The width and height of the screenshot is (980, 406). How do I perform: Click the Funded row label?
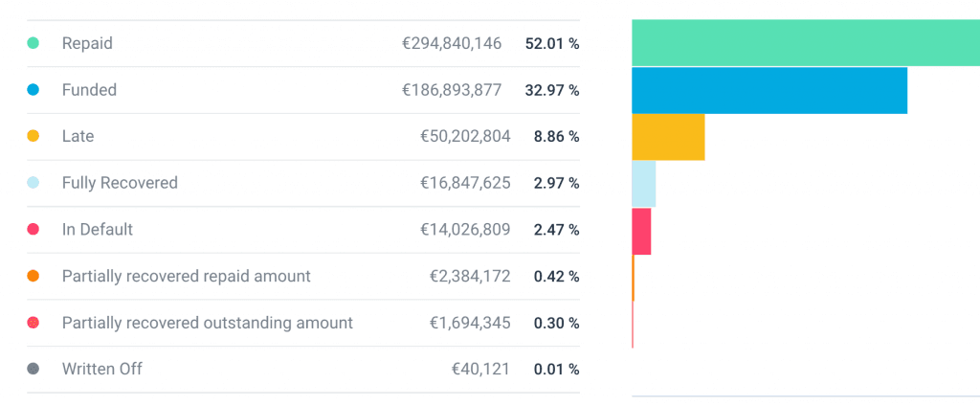(89, 90)
